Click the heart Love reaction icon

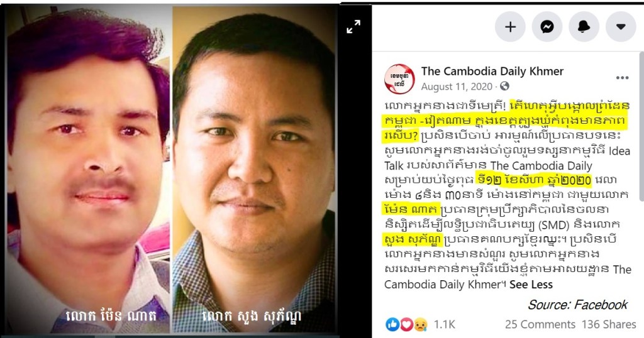(407, 324)
